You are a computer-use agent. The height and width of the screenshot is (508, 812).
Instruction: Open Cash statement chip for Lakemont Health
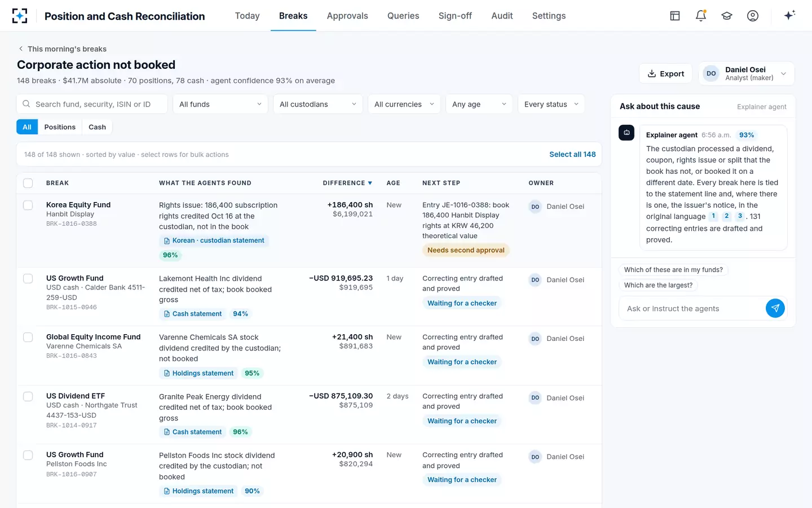point(192,314)
